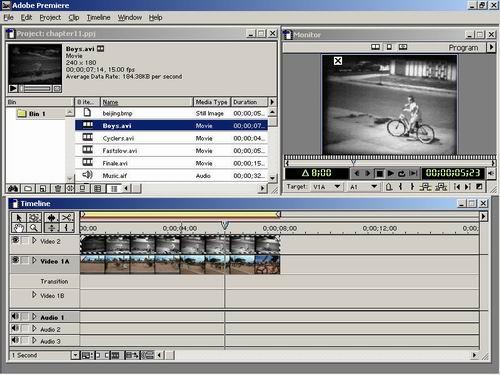Expand the Video 2 track triangle
500x375 pixels.
click(x=34, y=241)
